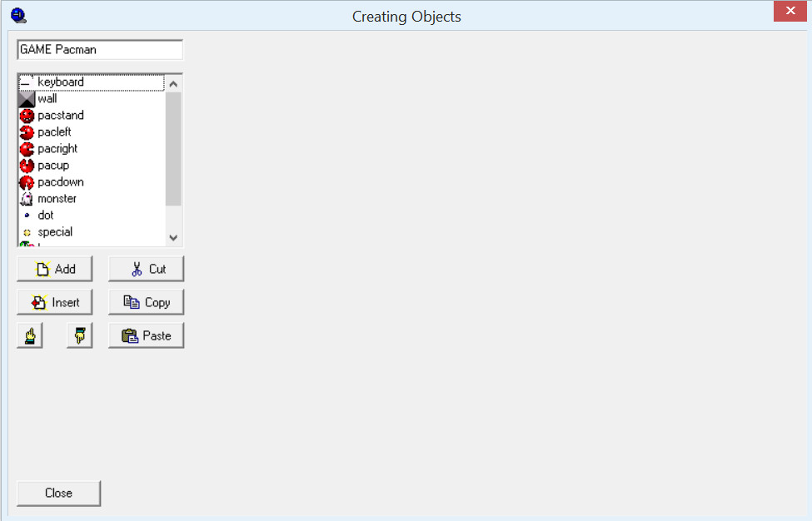
Task: Click the object list scrollbar thumb
Action: point(173,149)
